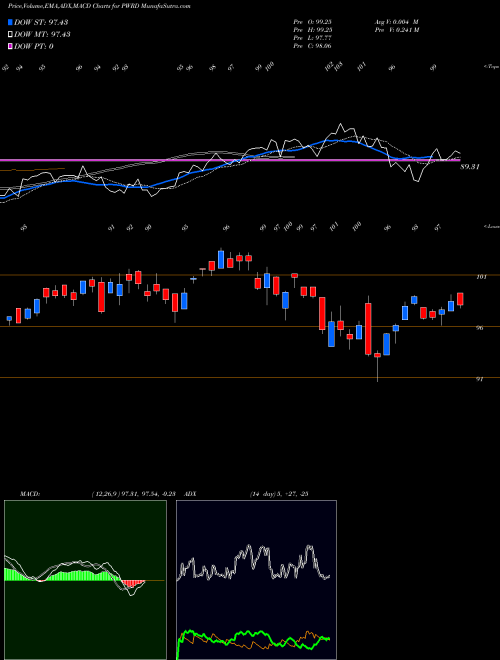This screenshot has height=660, width=500.
Task: Click the 'MACD:' panel heading
Action: 30,494
